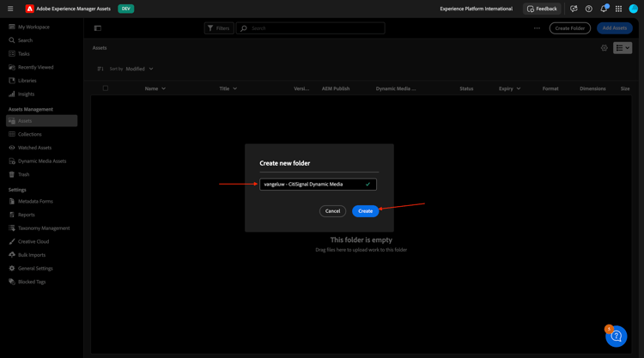Expand the Expiry column sort menu

coord(519,88)
